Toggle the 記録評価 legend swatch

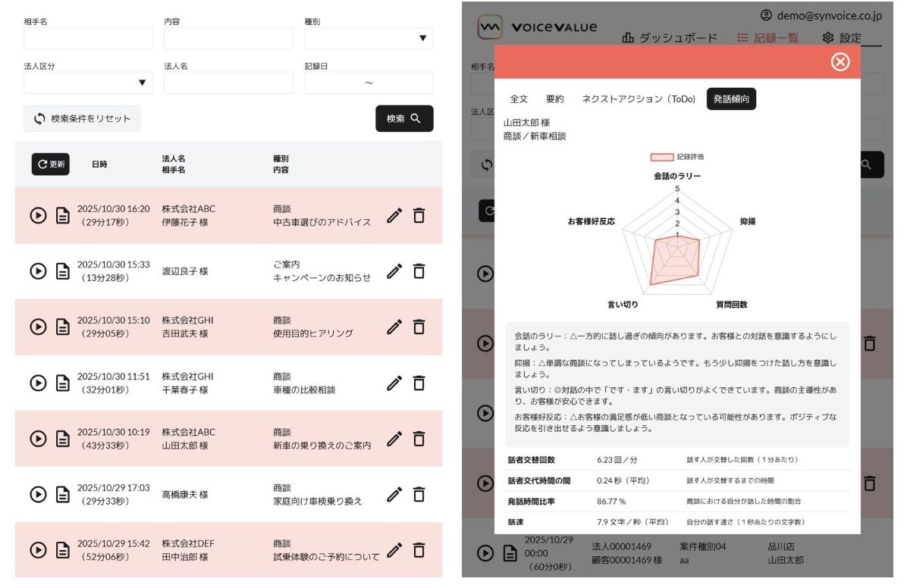click(662, 157)
